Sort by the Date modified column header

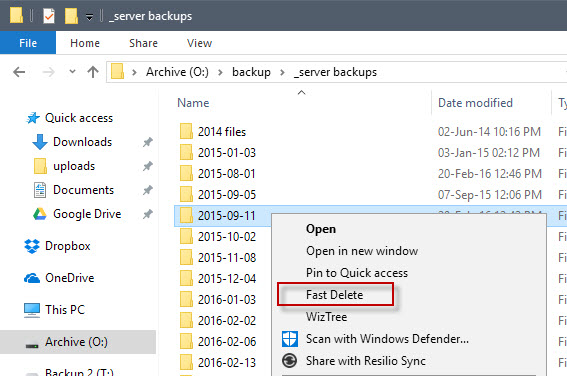point(475,103)
